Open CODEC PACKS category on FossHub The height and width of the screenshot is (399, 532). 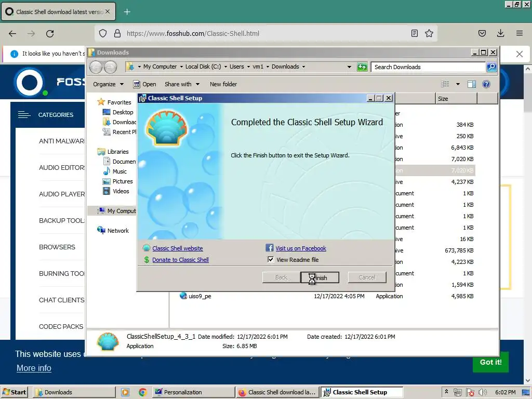pos(61,326)
